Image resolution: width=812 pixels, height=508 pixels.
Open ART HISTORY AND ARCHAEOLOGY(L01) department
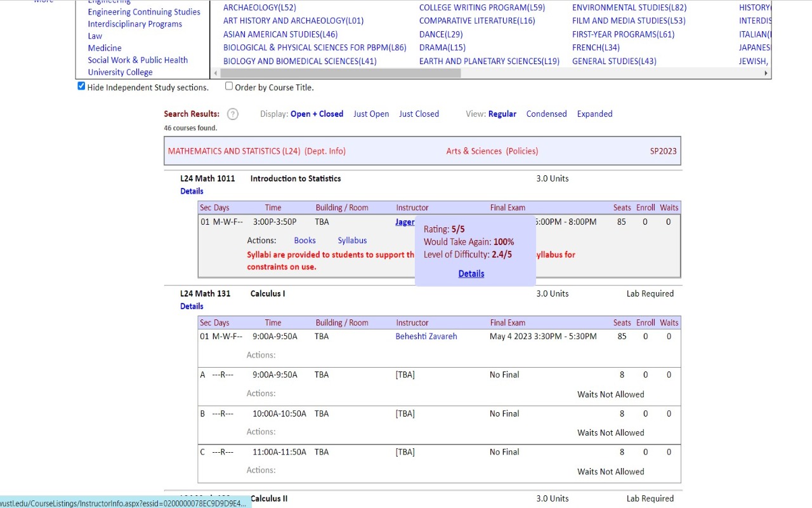coord(294,21)
